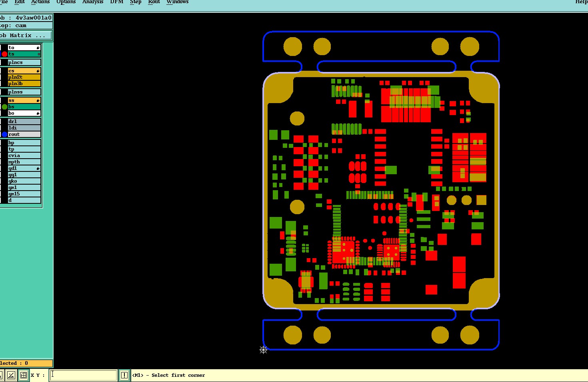
Task: Open the Analysis menu
Action: pyautogui.click(x=93, y=2)
